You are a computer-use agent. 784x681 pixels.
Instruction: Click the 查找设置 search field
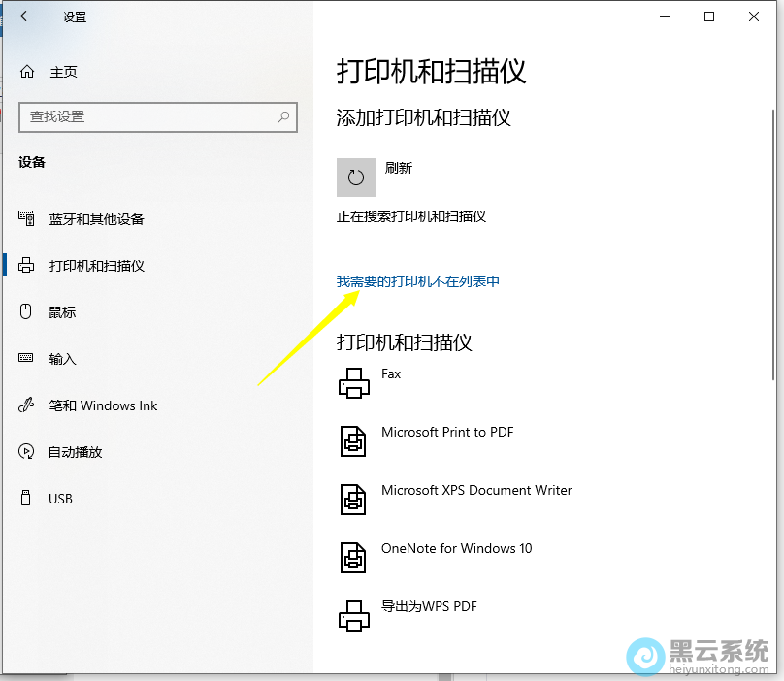146,116
